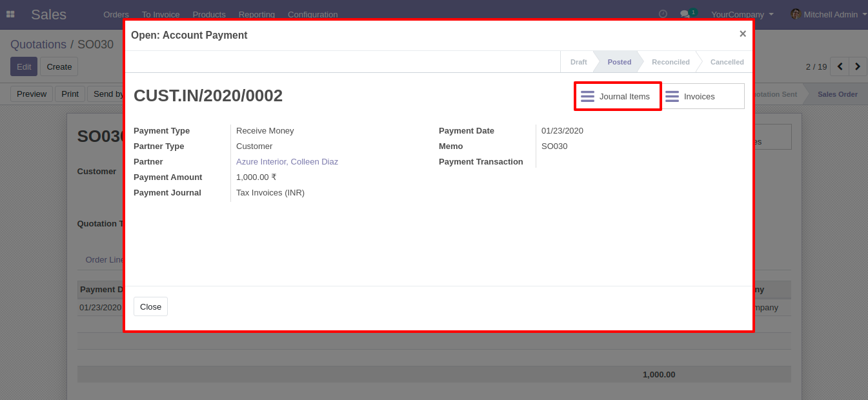Screen dimensions: 868x400
Task: Click the Sales Order status stage
Action: (x=838, y=94)
